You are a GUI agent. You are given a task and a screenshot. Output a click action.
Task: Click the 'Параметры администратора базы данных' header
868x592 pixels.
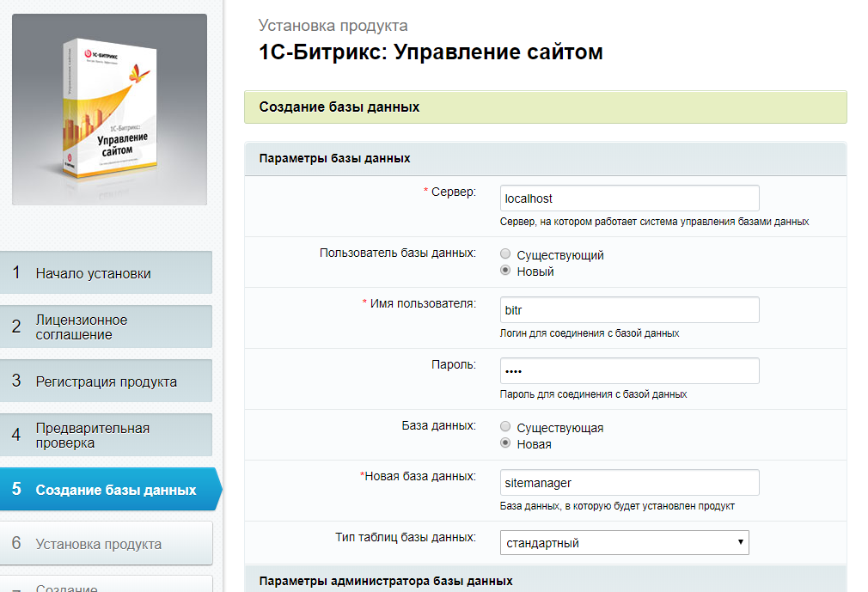[x=545, y=580]
